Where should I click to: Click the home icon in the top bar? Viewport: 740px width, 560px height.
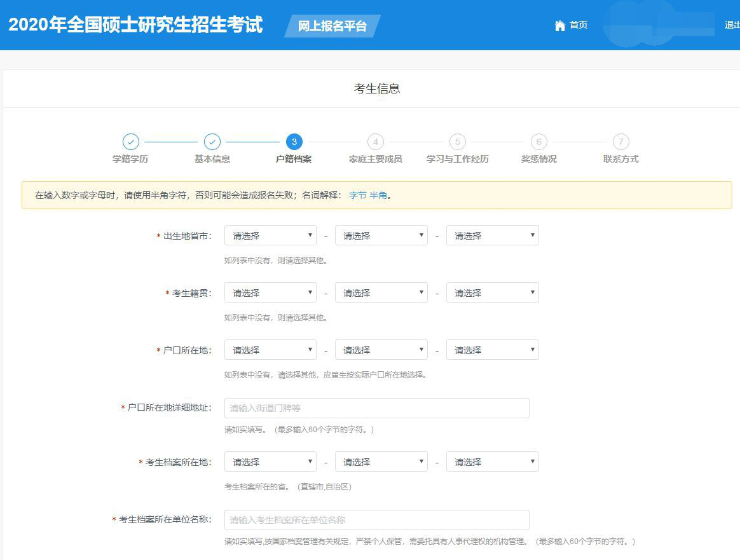(559, 25)
